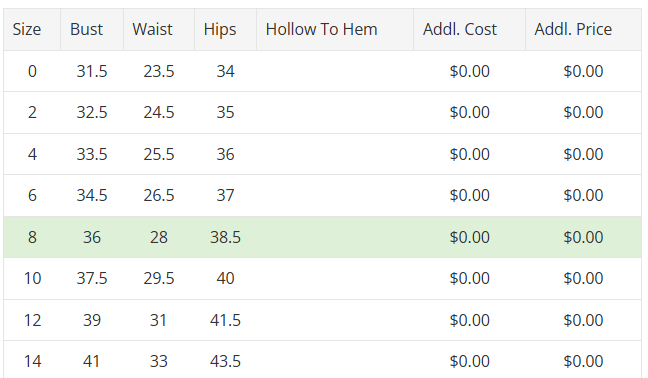Select the size 6 row

[x=322, y=195]
